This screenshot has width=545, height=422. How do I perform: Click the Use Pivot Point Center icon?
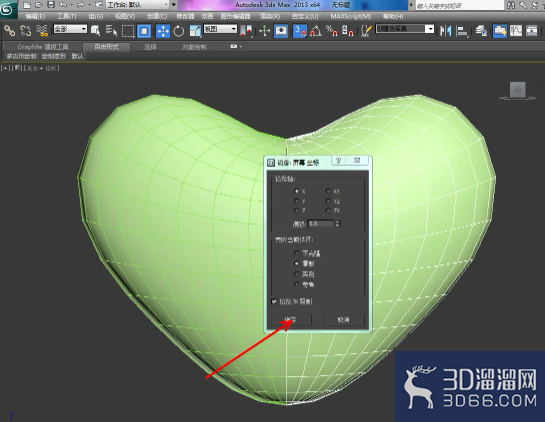[246, 31]
